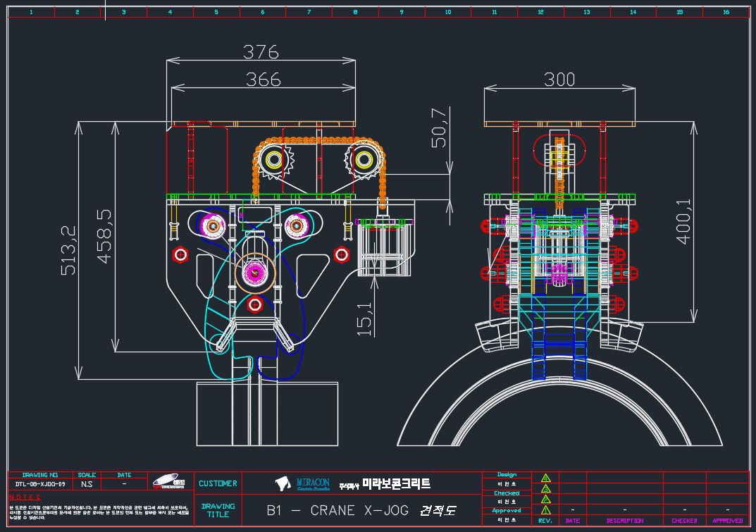Viewport: 756px width, 532px height.
Task: Click column marker 12 in top border
Action: (x=540, y=12)
